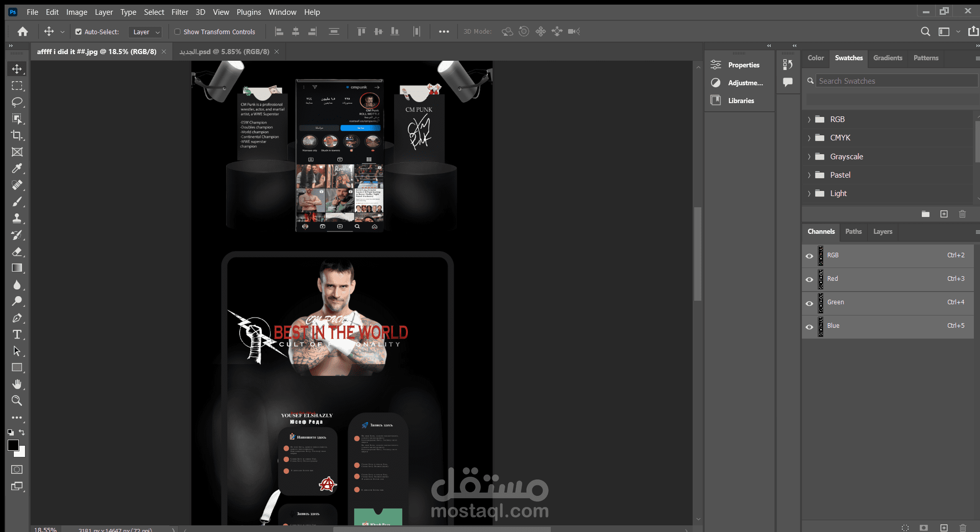Screen dimensions: 980x532
Task: Click the background color swatch
Action: (22, 453)
